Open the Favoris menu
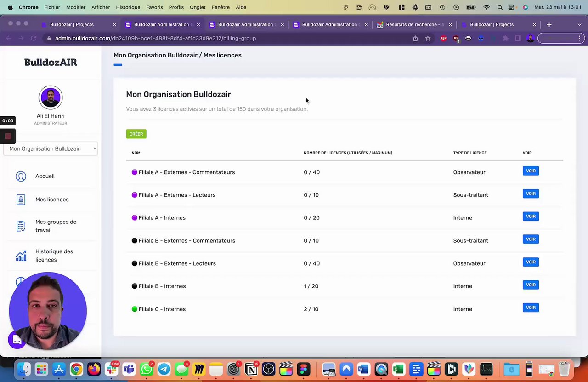 154,7
